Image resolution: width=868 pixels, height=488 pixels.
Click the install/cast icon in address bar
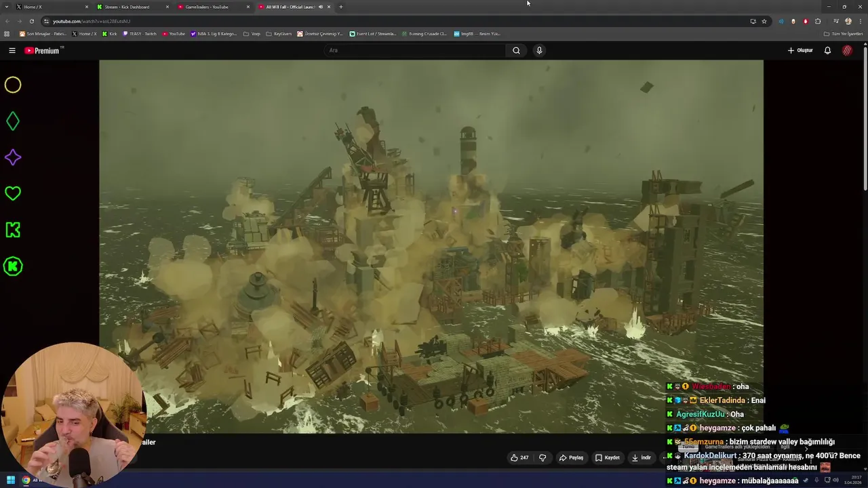(753, 21)
